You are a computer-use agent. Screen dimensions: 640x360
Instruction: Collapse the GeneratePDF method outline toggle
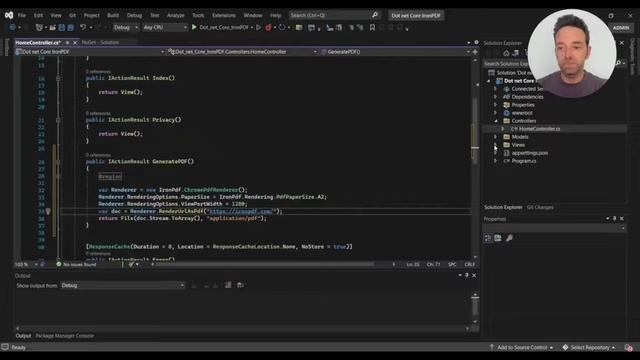click(58, 162)
